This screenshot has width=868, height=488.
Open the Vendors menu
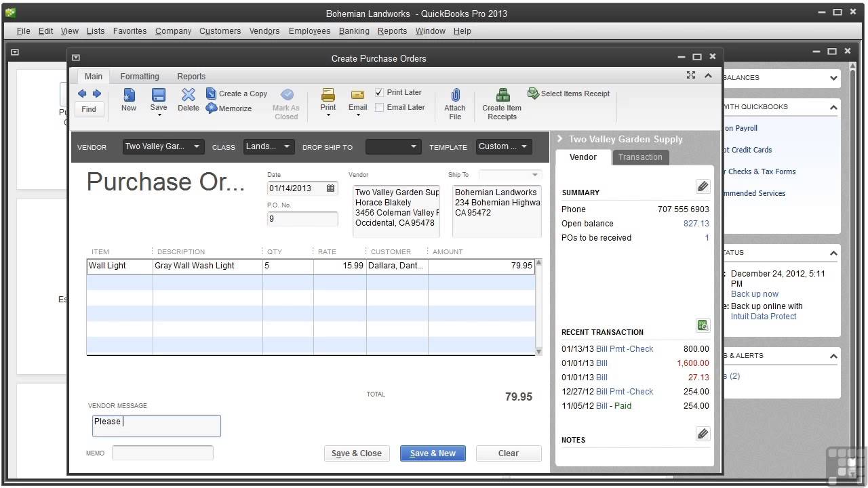(x=264, y=31)
